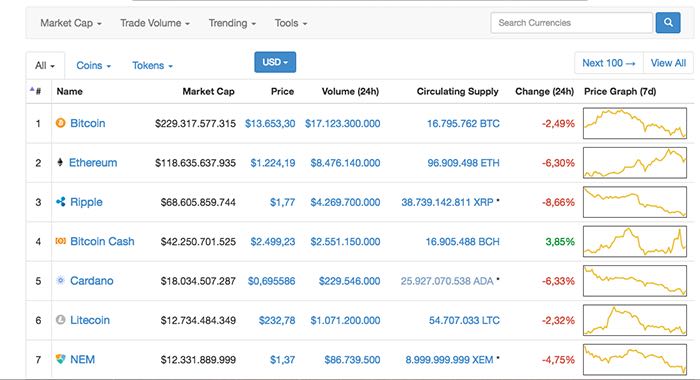Image resolution: width=700 pixels, height=380 pixels.
Task: Expand the Tools menu
Action: coord(291,23)
